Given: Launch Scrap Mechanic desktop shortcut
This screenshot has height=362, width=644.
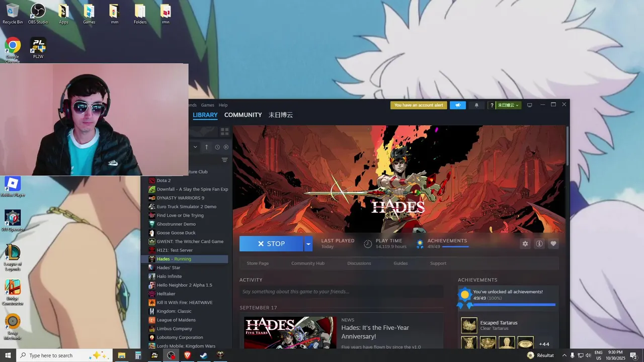Looking at the screenshot, I should pos(13,327).
